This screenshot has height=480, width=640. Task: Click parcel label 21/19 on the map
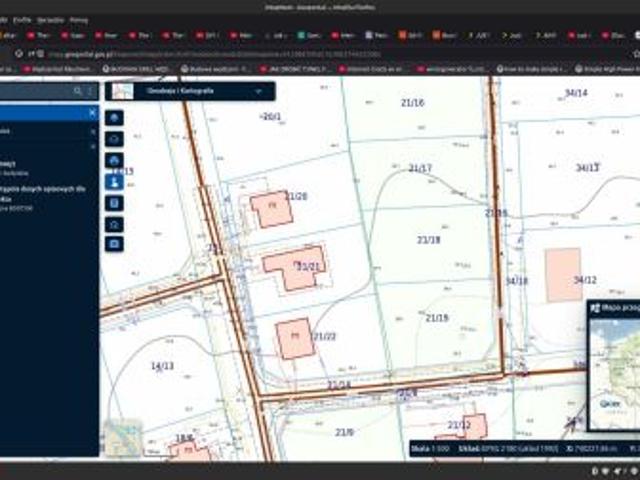click(437, 318)
